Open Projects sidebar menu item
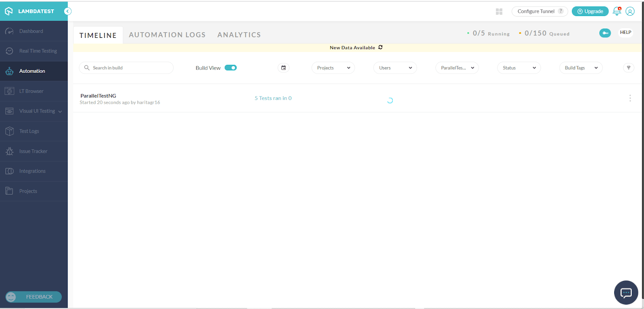The image size is (644, 309). point(34,191)
